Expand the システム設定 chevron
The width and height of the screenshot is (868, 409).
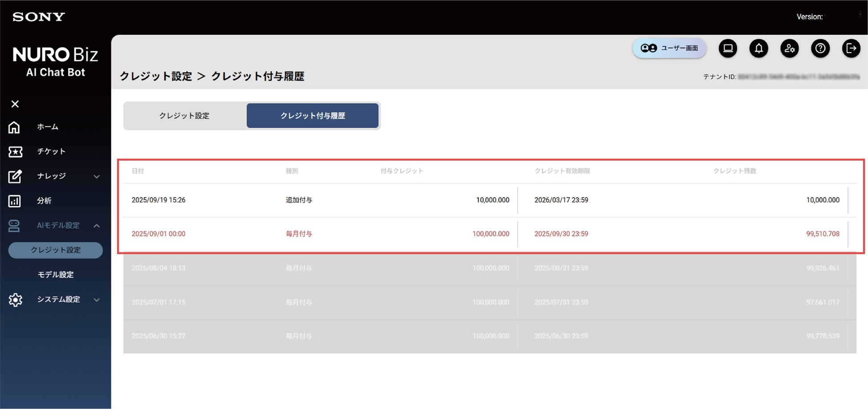[97, 300]
